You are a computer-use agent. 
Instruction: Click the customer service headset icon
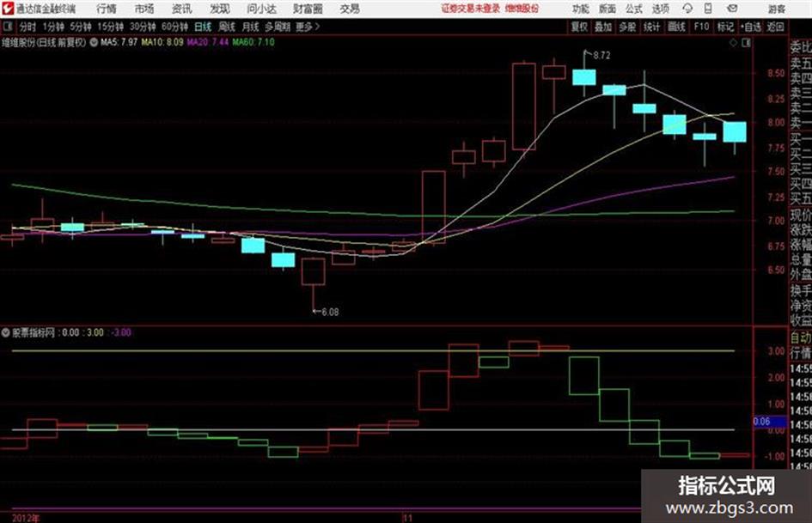687,9
